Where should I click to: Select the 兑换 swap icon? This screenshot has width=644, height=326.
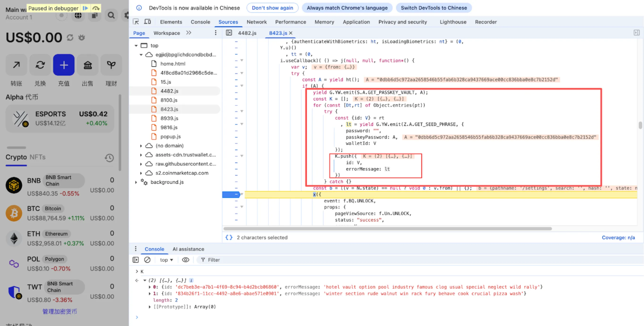40,65
